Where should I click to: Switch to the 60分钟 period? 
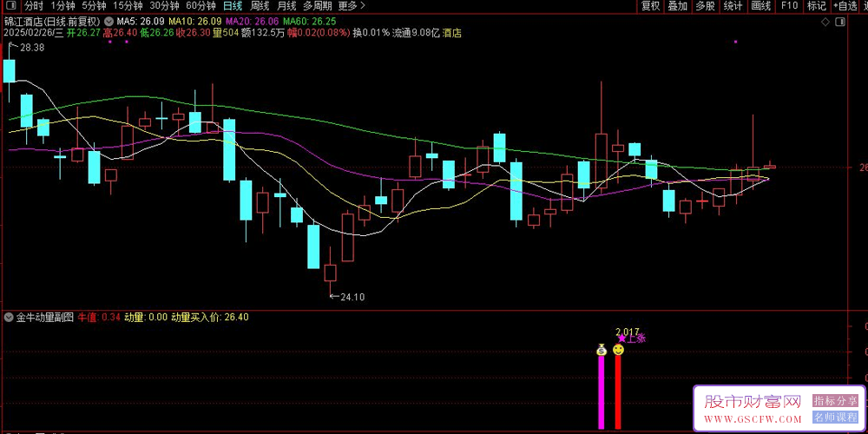click(201, 6)
